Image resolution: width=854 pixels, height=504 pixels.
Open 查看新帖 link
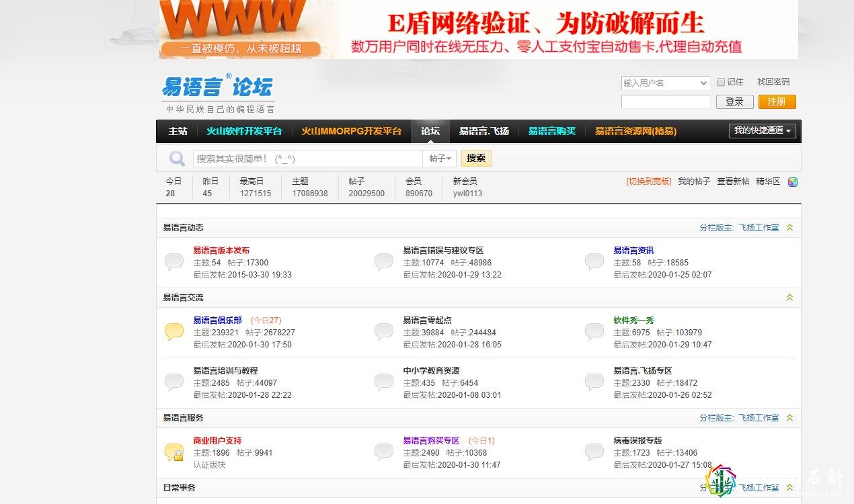click(733, 181)
